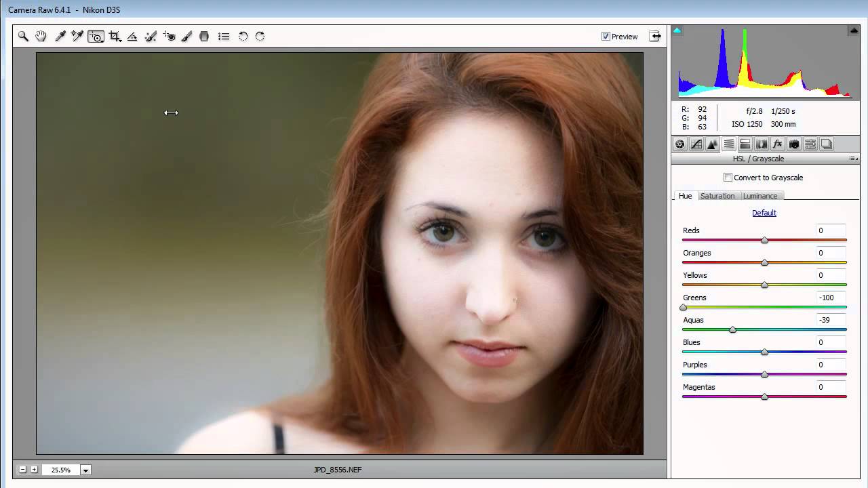Screen dimensions: 868x488
Task: Zoom out with the minus button
Action: [22, 470]
